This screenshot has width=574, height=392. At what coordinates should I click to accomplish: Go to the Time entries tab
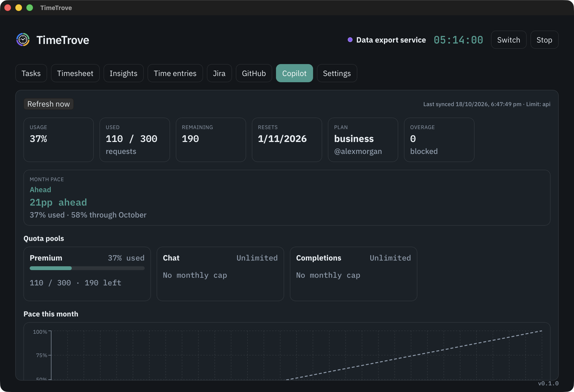point(175,73)
